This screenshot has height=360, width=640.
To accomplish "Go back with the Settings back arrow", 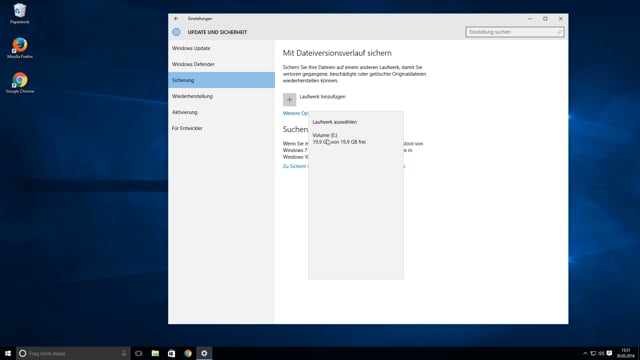I will click(176, 18).
